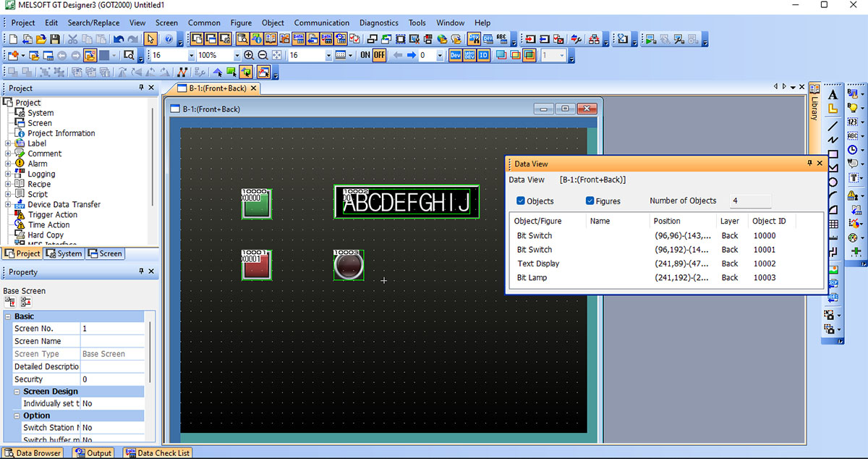Go to next device with blue right arrow
The width and height of the screenshot is (868, 459).
coord(411,55)
